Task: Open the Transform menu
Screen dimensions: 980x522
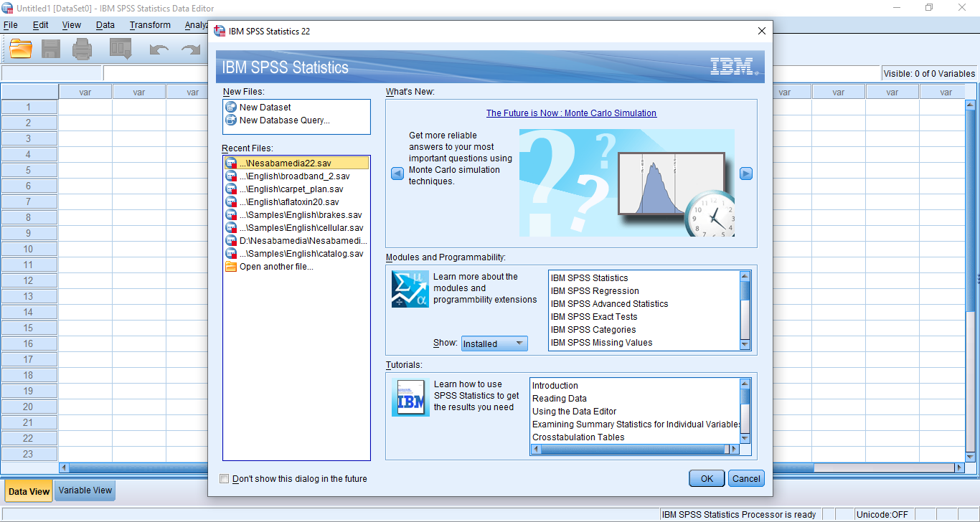Action: [150, 25]
